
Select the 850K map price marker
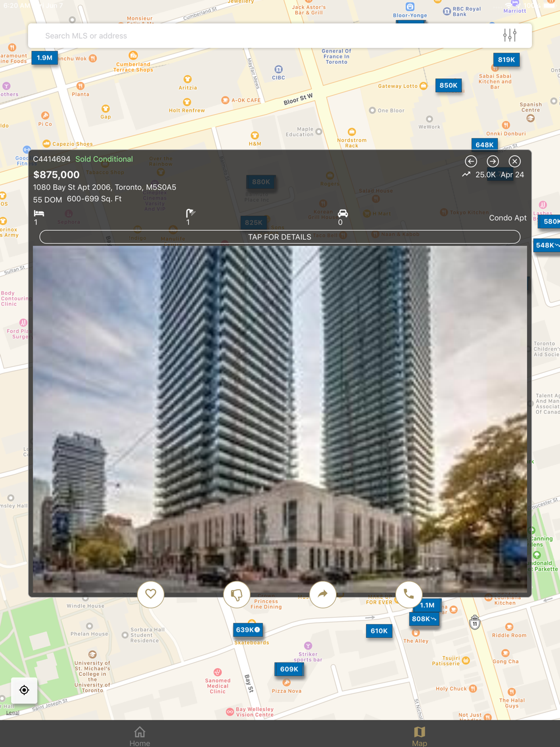[x=448, y=86]
